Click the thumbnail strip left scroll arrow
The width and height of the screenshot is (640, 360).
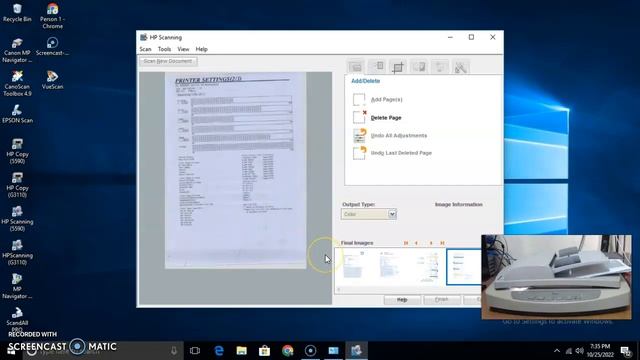point(338,289)
